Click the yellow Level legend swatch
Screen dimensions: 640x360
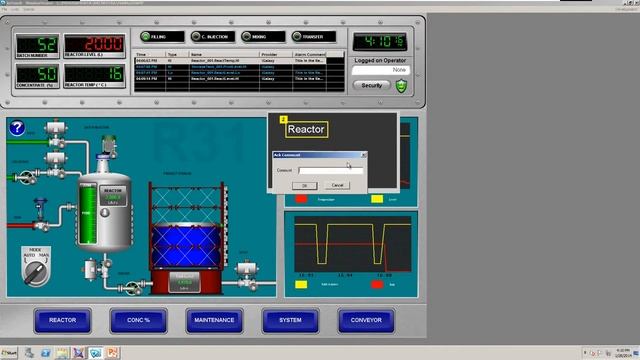click(377, 199)
